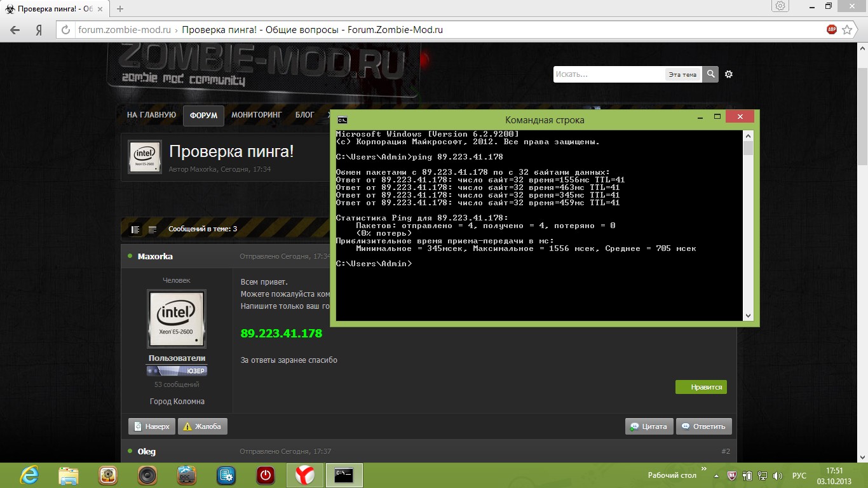
Task: Open the DOC folder icon on the taskbar
Action: pyautogui.click(x=187, y=475)
